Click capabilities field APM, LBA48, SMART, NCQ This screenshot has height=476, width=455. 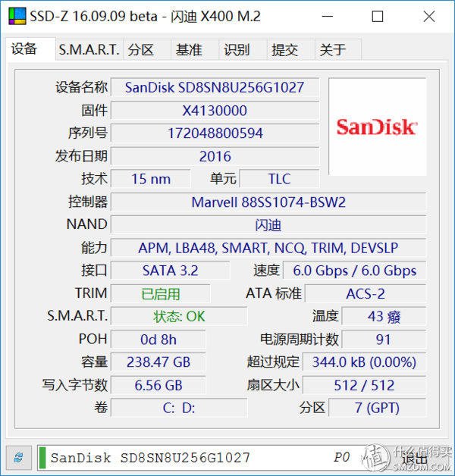coord(268,248)
